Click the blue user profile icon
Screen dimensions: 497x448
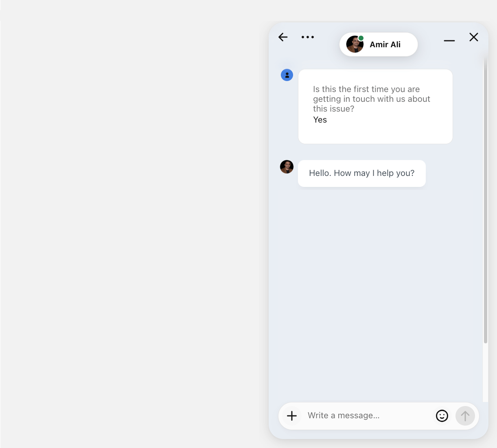[x=287, y=75]
